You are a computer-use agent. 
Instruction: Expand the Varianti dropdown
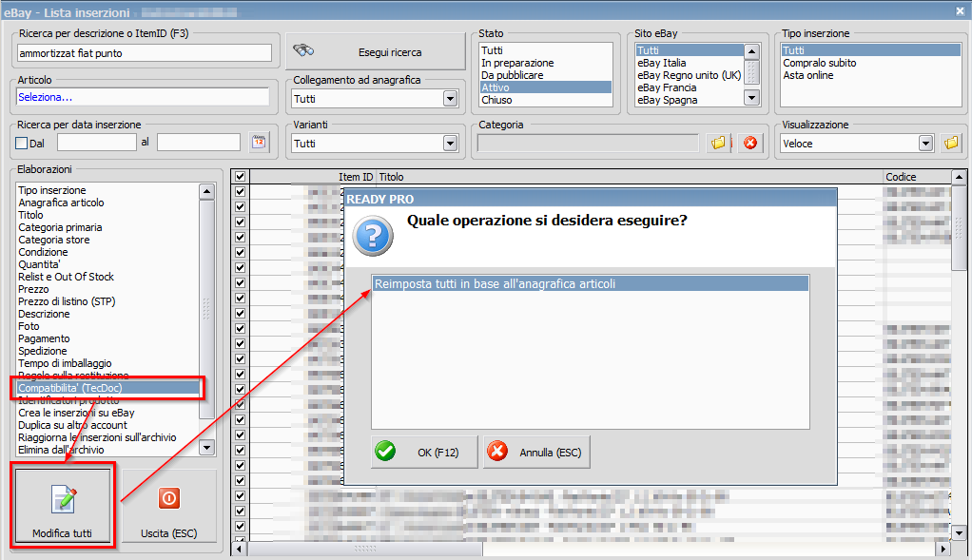[450, 144]
